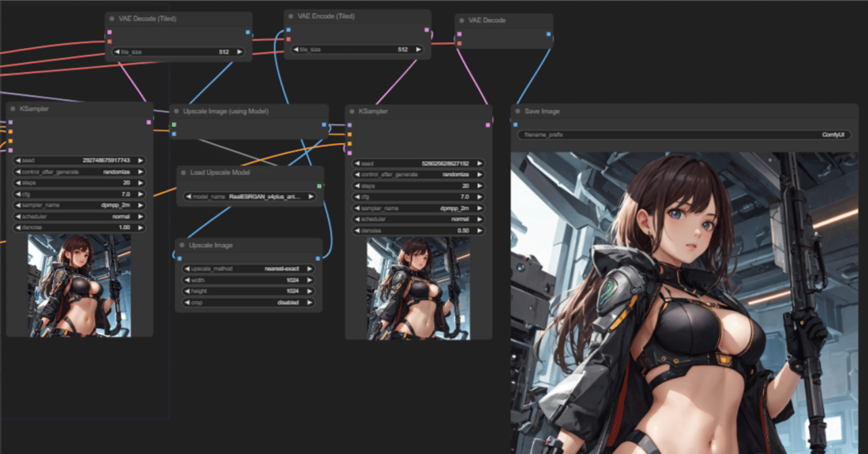
Task: Collapse the left KSampler node
Action: pyautogui.click(x=12, y=108)
